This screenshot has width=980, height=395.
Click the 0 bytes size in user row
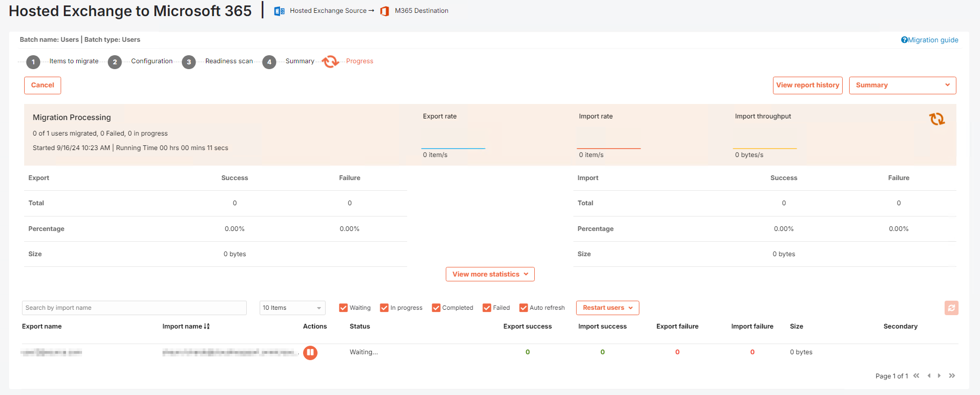[x=801, y=352]
